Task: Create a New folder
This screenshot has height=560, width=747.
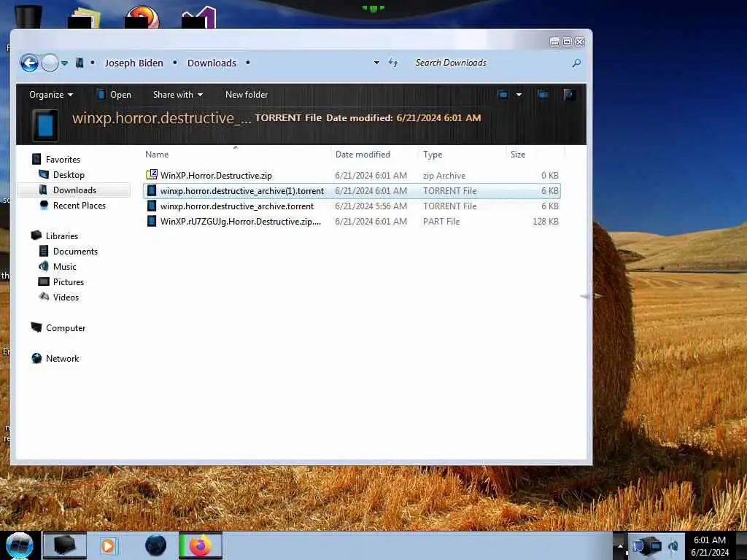Action: [247, 95]
